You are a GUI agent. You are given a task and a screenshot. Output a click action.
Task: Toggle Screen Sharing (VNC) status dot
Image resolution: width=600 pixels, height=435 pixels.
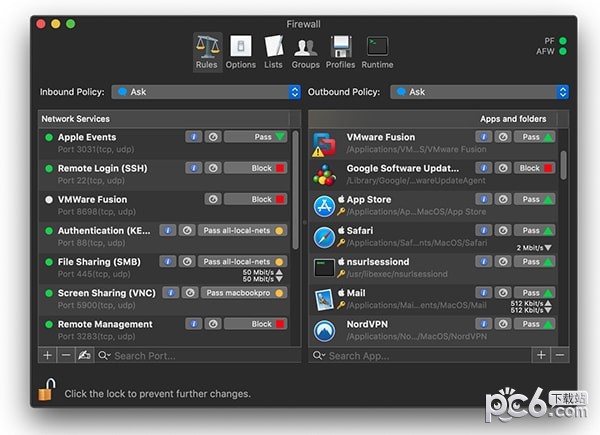pyautogui.click(x=49, y=293)
